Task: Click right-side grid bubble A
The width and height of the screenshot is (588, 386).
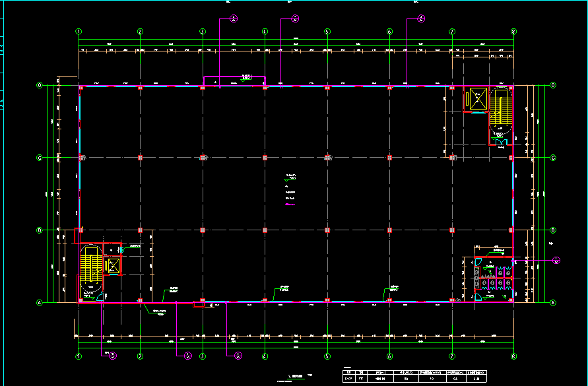Action: coord(552,302)
